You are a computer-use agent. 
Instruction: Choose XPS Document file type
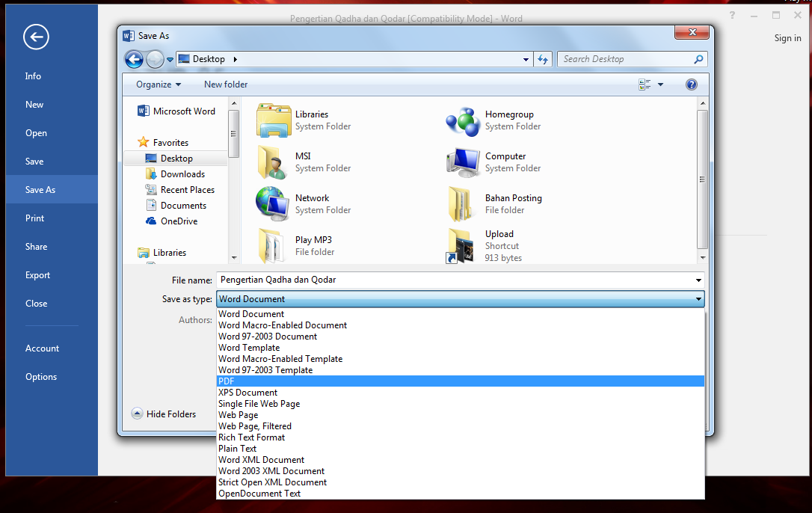pyautogui.click(x=461, y=393)
